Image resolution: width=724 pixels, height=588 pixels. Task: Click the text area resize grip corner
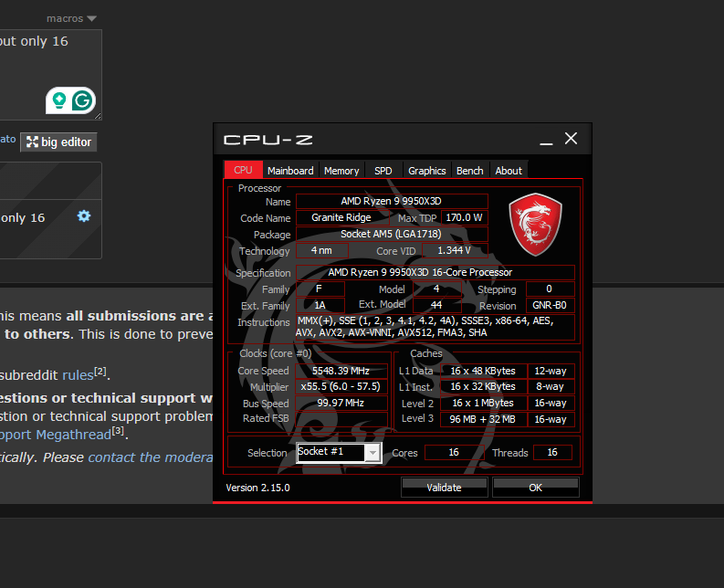[98, 116]
